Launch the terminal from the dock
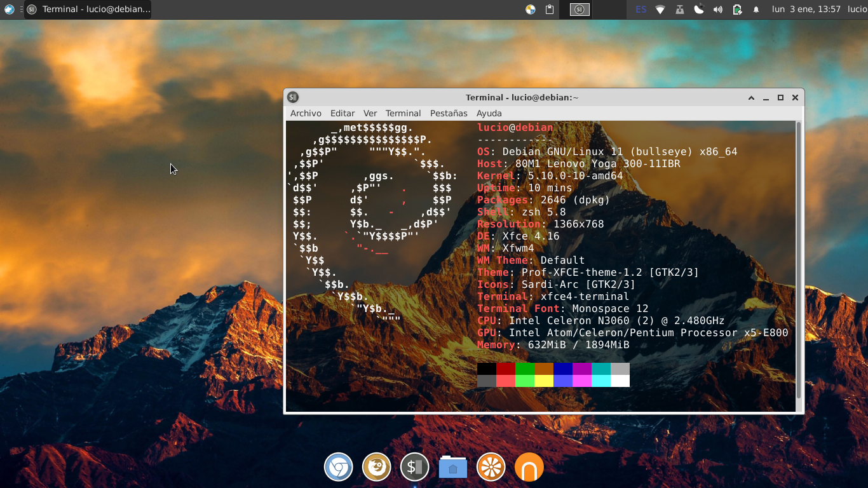868x488 pixels. pyautogui.click(x=414, y=468)
